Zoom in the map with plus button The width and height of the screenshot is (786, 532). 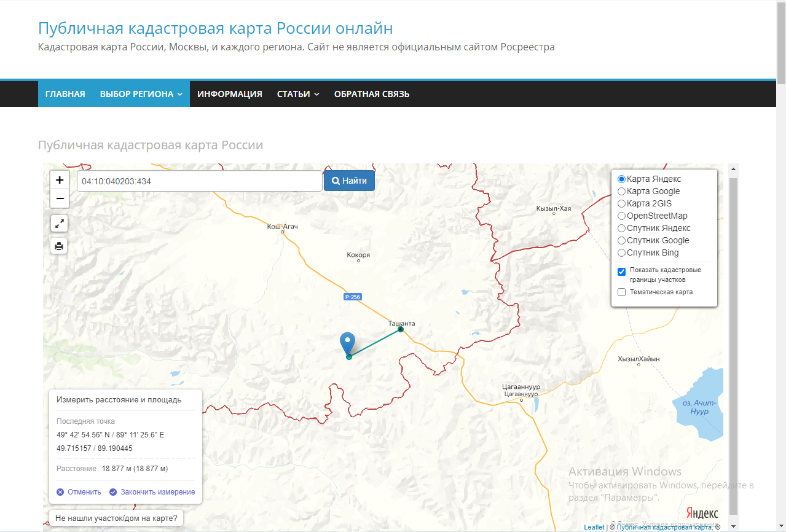(60, 180)
